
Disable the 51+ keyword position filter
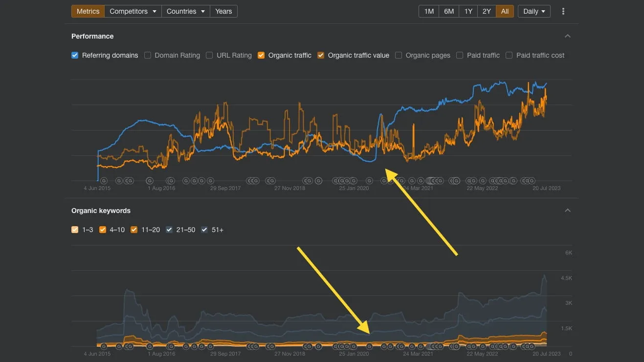[204, 230]
